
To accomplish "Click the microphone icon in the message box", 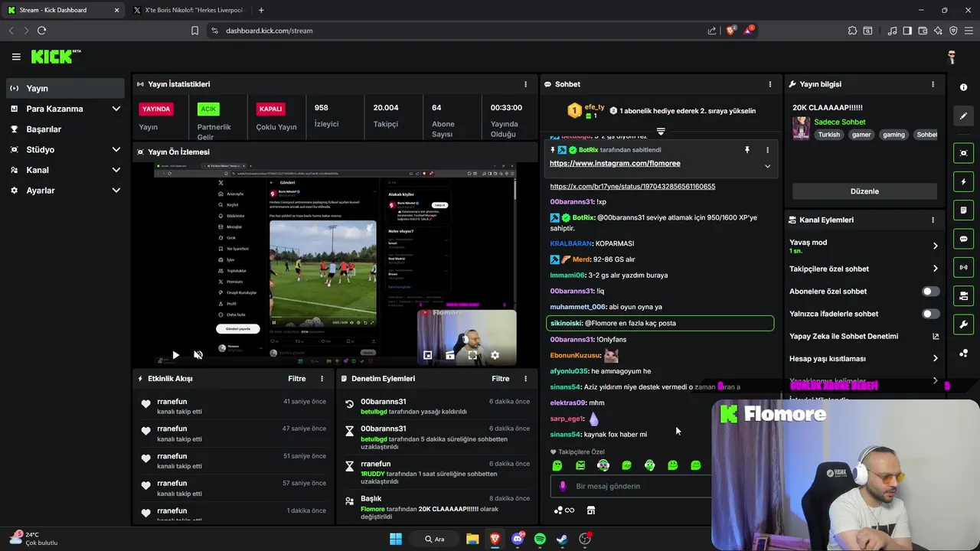I will coord(563,486).
